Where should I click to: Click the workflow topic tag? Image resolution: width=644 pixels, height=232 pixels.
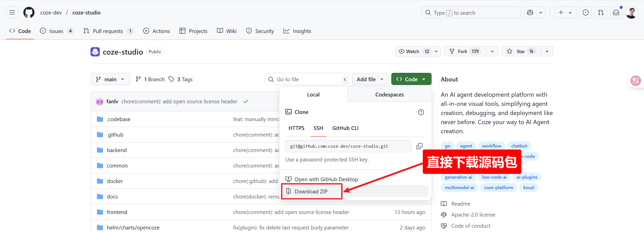(x=492, y=146)
